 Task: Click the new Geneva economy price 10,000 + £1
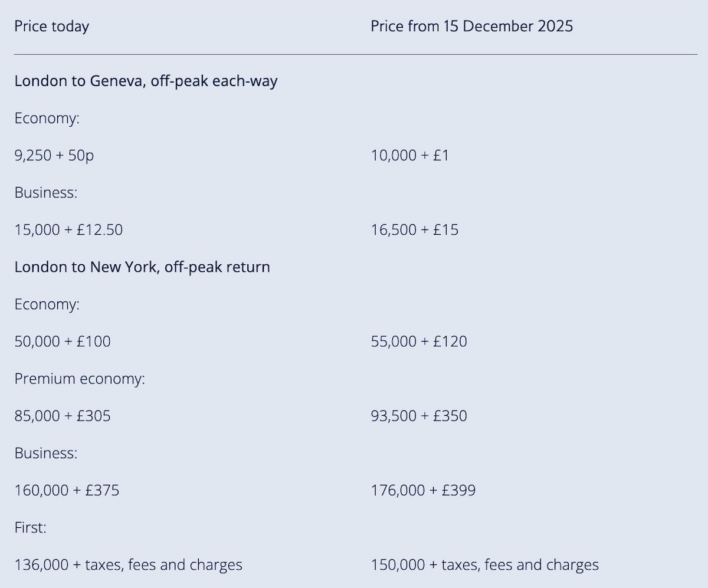409,156
